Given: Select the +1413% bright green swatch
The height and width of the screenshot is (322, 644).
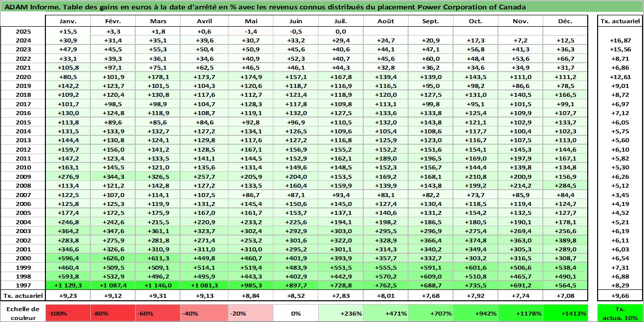Looking at the screenshot, I should pyautogui.click(x=566, y=313).
